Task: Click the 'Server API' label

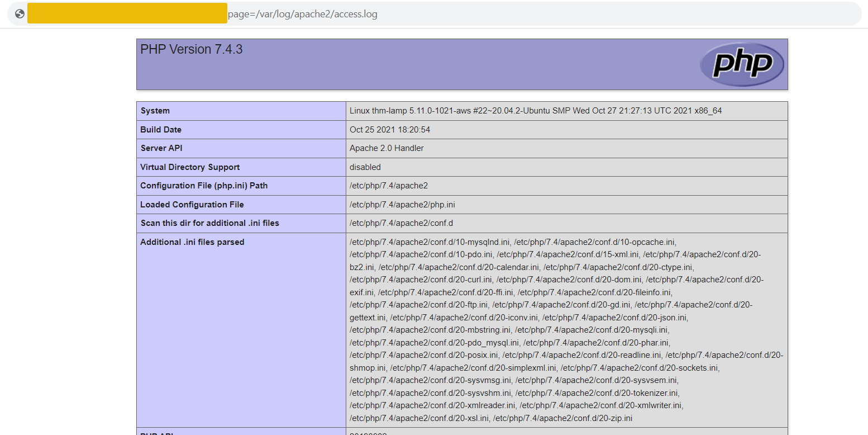Action: pos(161,148)
